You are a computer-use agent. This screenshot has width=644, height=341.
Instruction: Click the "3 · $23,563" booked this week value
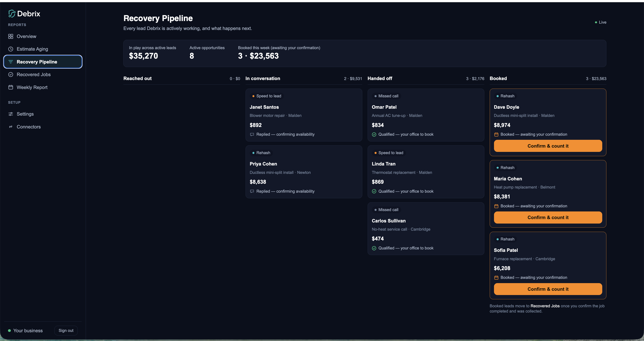(258, 56)
